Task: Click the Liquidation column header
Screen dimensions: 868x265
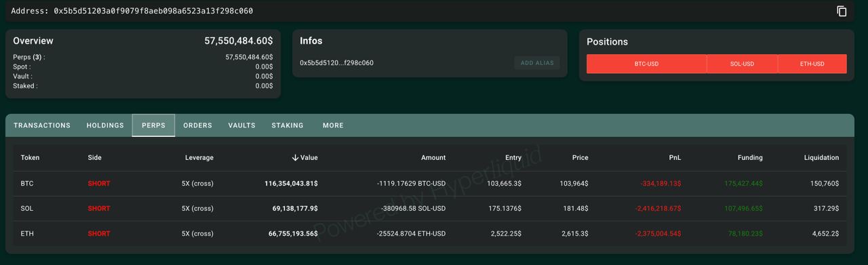Action: [x=821, y=157]
